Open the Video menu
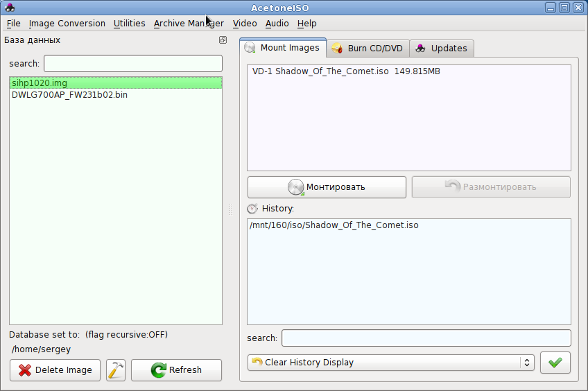Viewport: 588px width, 391px height. [x=245, y=24]
